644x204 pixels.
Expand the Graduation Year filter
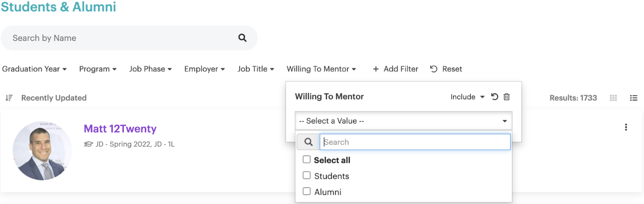(34, 69)
